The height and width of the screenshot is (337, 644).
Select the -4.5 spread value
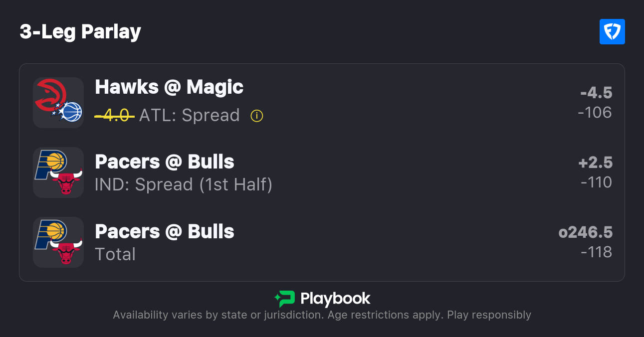[x=596, y=93]
